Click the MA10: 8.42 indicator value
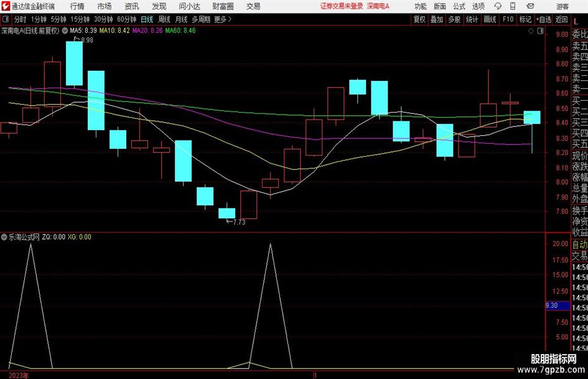The height and width of the screenshot is (379, 588). [x=114, y=30]
